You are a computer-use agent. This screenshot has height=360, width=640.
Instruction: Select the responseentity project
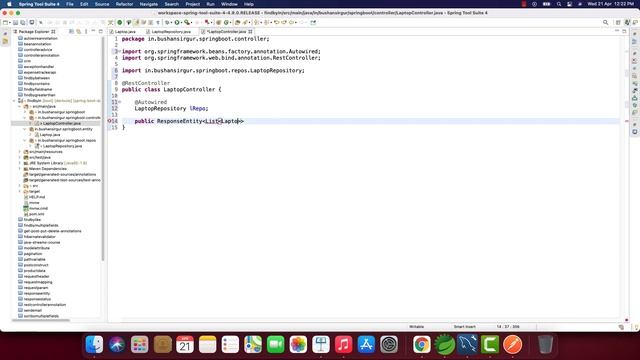(37, 293)
